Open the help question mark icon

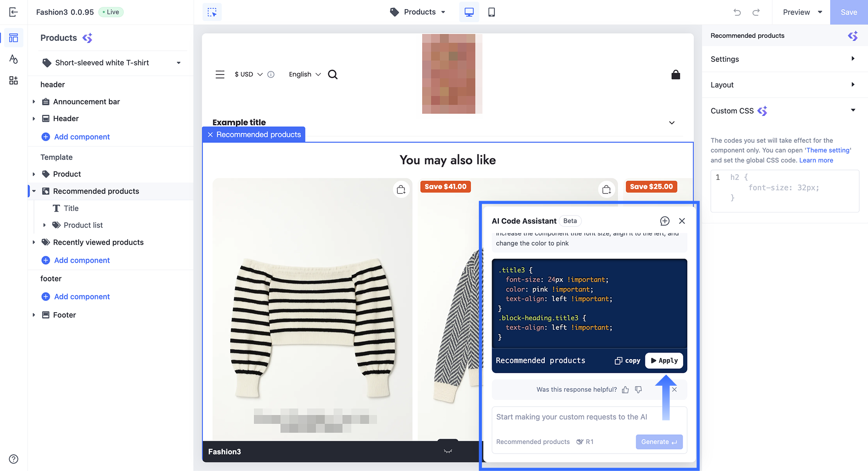pos(14,459)
